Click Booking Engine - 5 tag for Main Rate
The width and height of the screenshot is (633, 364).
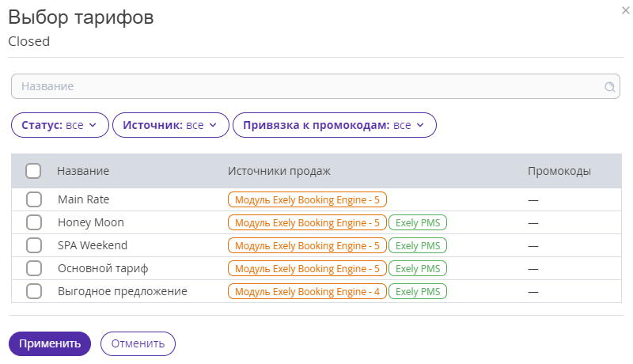click(307, 199)
